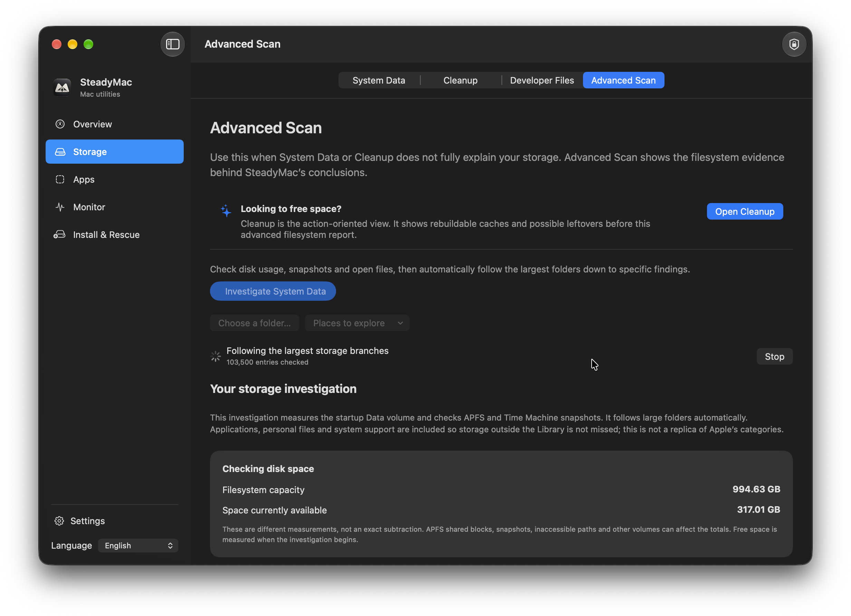Expand the Places to explore dropdown
Viewport: 851px width, 616px height.
pos(357,323)
